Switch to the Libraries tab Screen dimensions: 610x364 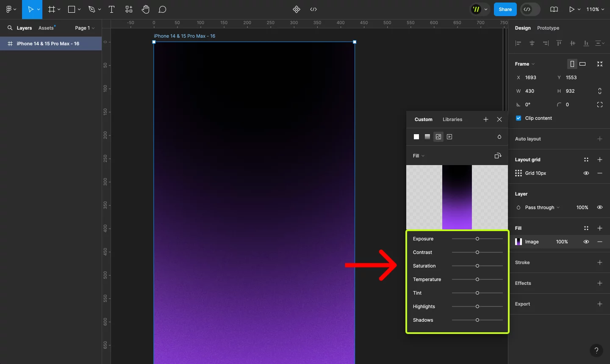point(452,119)
